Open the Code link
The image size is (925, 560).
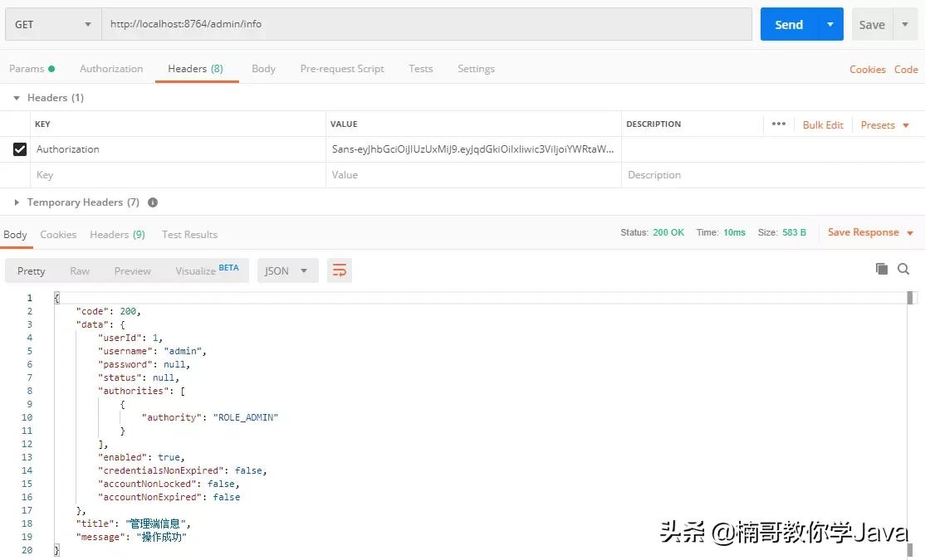click(x=906, y=70)
